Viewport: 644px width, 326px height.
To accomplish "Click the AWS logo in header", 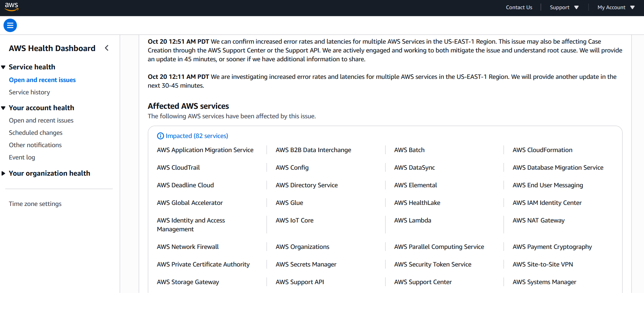I will tap(11, 7).
